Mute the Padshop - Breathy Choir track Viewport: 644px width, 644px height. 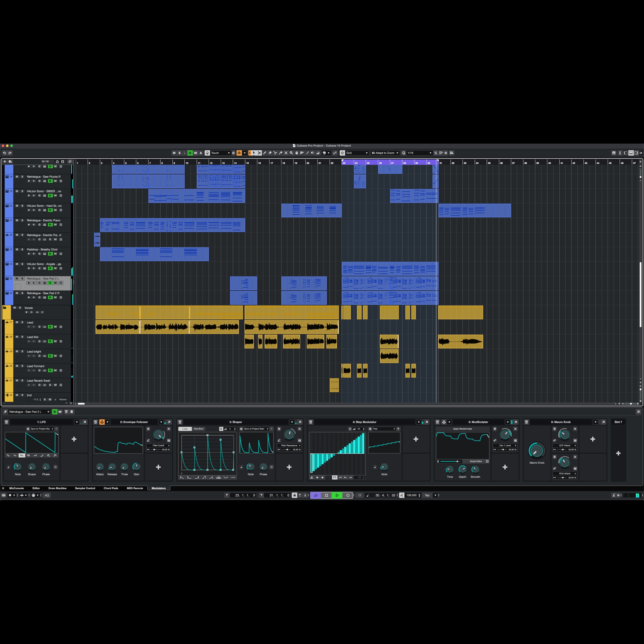(x=17, y=249)
